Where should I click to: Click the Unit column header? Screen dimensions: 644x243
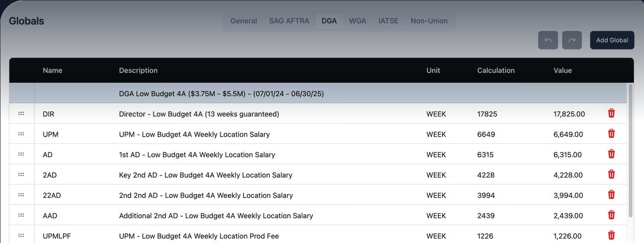pos(433,70)
